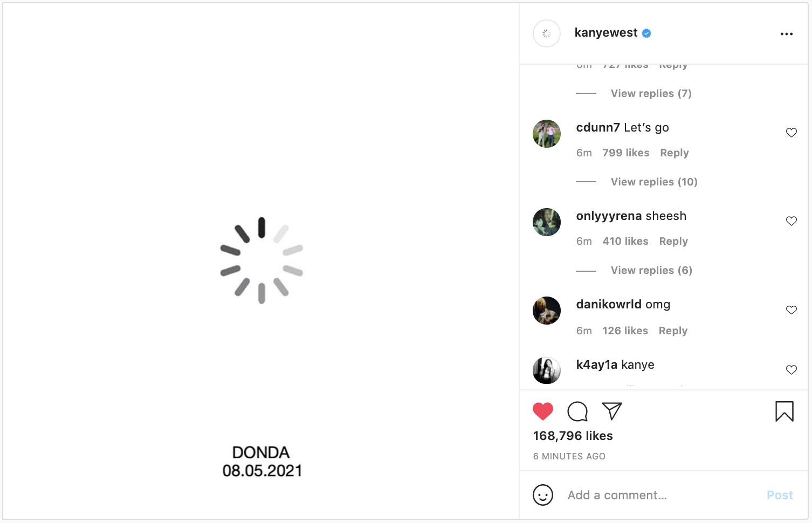Unlike the post via red heart
This screenshot has width=812, height=523.
(x=543, y=411)
